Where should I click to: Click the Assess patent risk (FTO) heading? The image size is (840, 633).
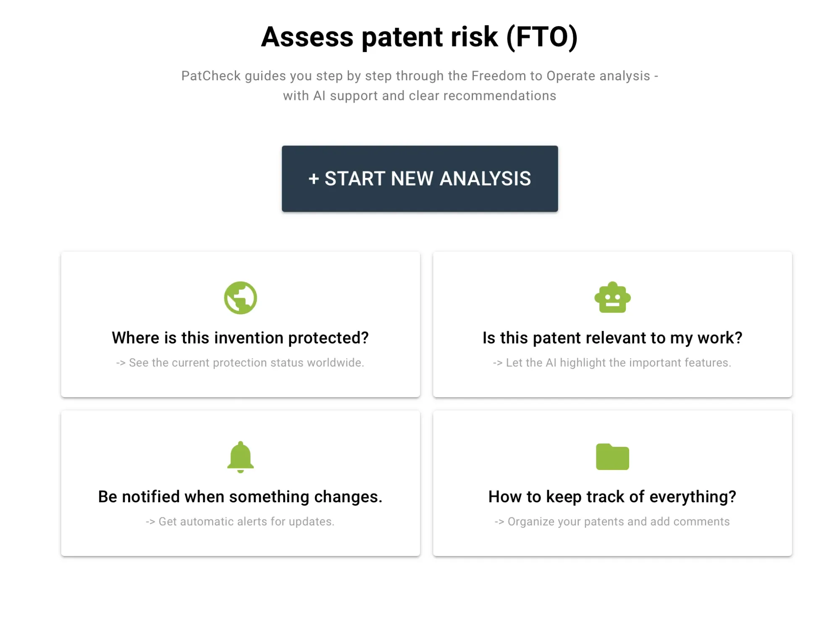pos(420,37)
